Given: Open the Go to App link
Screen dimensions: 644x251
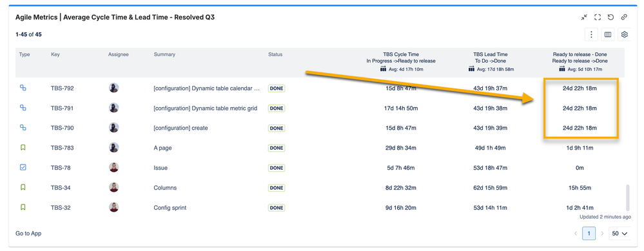Looking at the screenshot, I should [x=28, y=234].
